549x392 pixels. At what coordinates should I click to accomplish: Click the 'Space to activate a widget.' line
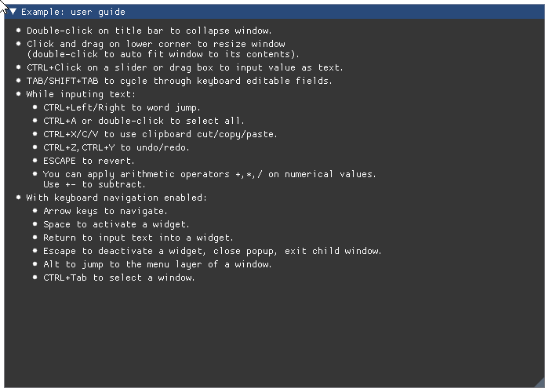116,224
